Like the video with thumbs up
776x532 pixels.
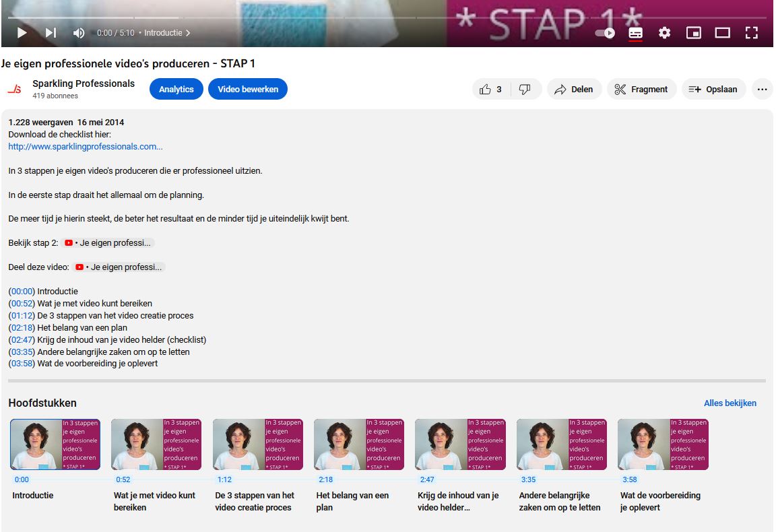click(x=491, y=89)
